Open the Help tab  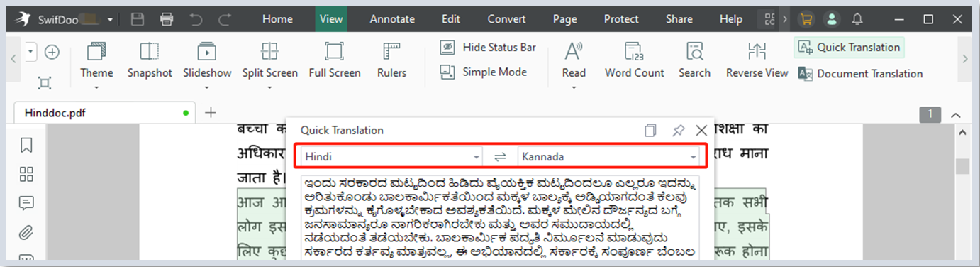click(x=731, y=19)
